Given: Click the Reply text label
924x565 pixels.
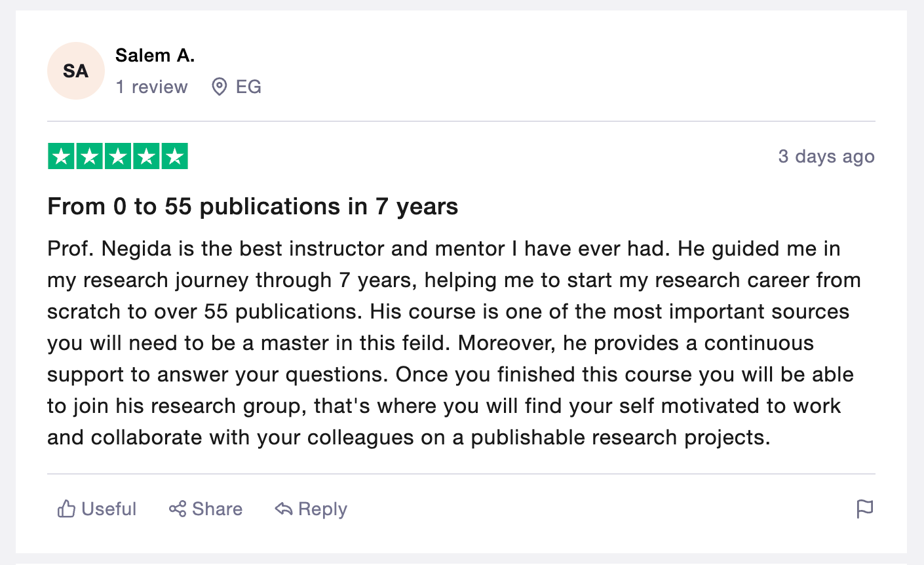Looking at the screenshot, I should click(322, 509).
